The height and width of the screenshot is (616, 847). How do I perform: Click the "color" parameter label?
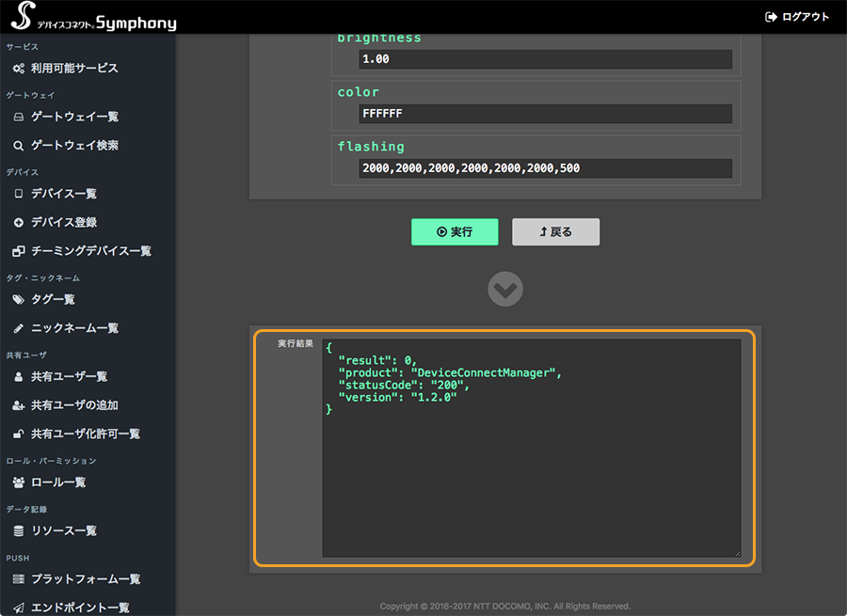[x=359, y=92]
